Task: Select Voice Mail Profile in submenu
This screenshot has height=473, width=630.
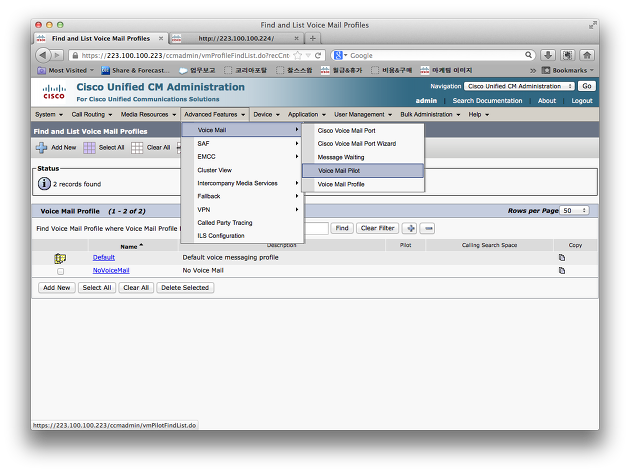Action: click(363, 184)
